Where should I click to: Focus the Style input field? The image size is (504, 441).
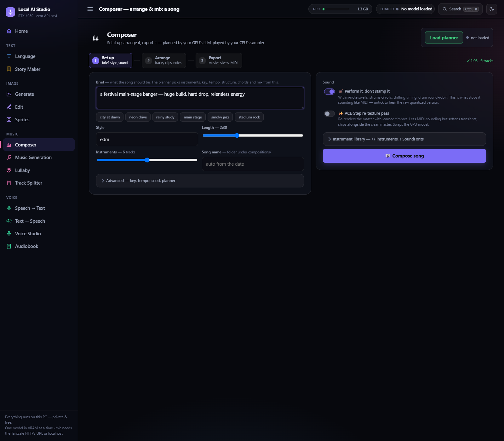(x=147, y=139)
